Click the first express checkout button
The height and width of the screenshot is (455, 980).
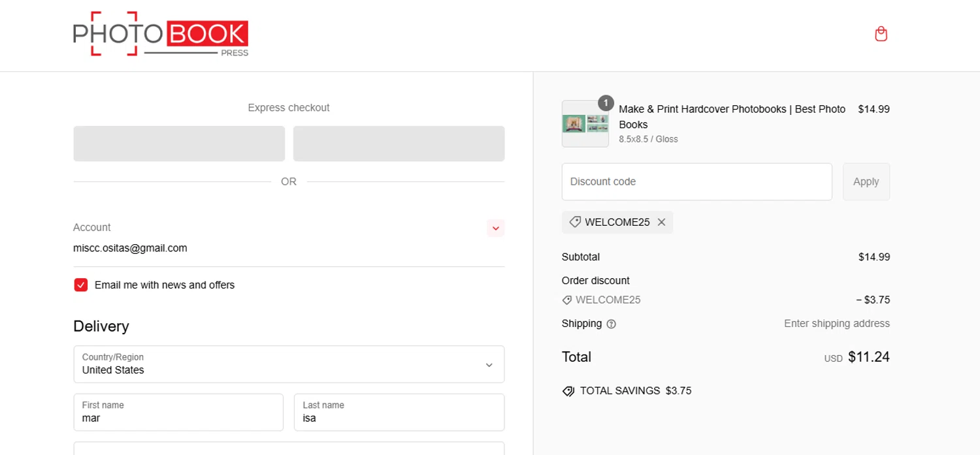coord(179,144)
